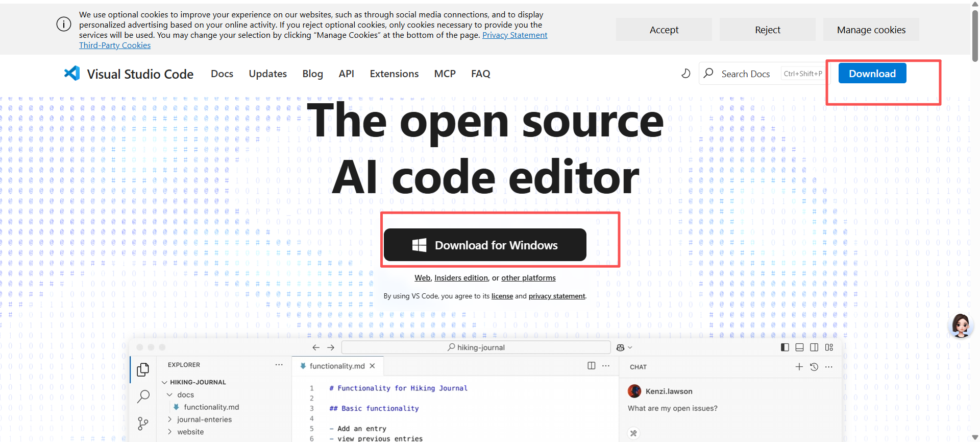980x442 pixels.
Task: Expand the journal-enteries folder
Action: (169, 420)
